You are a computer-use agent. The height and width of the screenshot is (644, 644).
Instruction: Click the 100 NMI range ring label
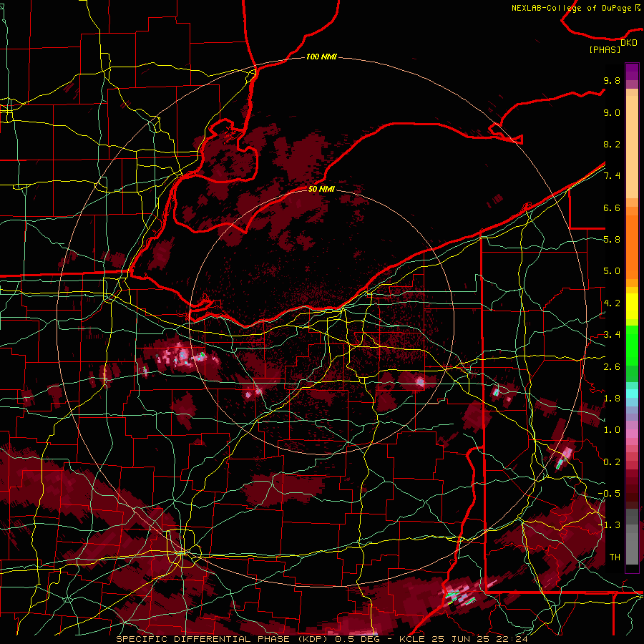(x=321, y=57)
